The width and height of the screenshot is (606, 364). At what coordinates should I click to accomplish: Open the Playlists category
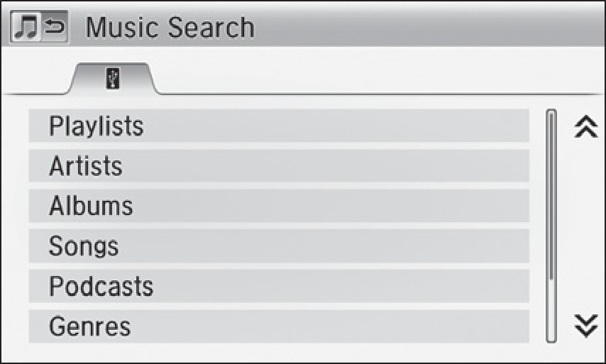[x=279, y=126]
